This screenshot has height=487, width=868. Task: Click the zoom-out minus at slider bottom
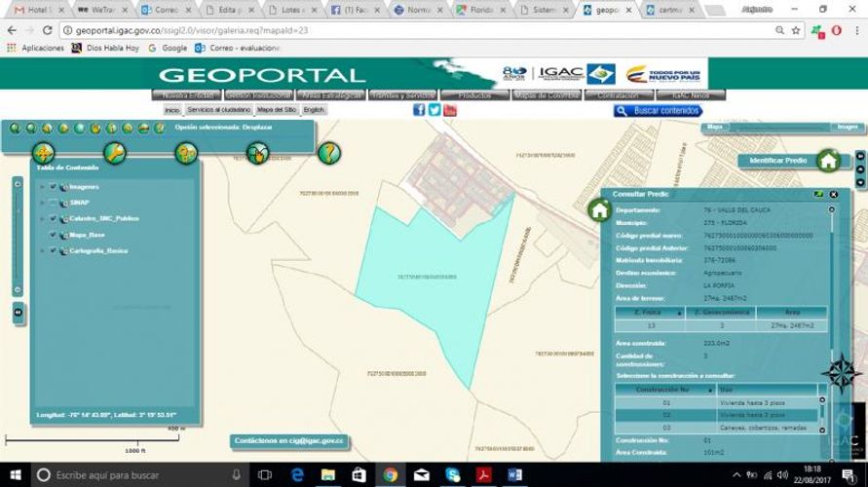18,290
